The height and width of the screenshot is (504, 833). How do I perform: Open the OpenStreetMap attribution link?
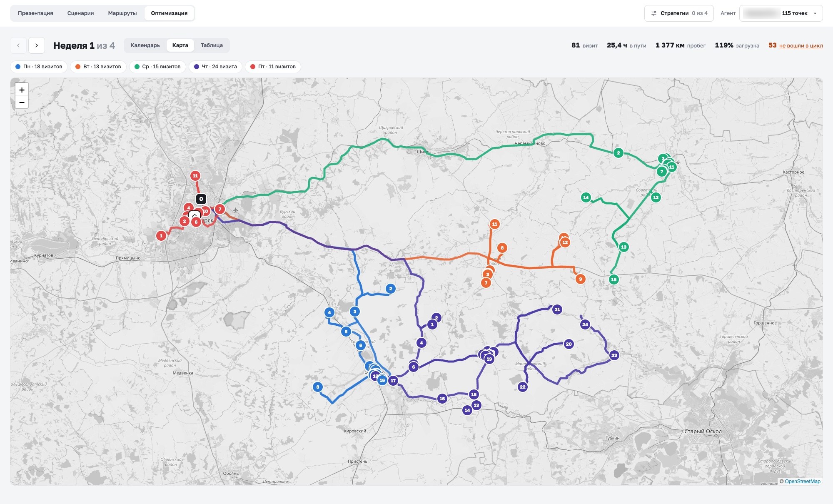tap(803, 482)
